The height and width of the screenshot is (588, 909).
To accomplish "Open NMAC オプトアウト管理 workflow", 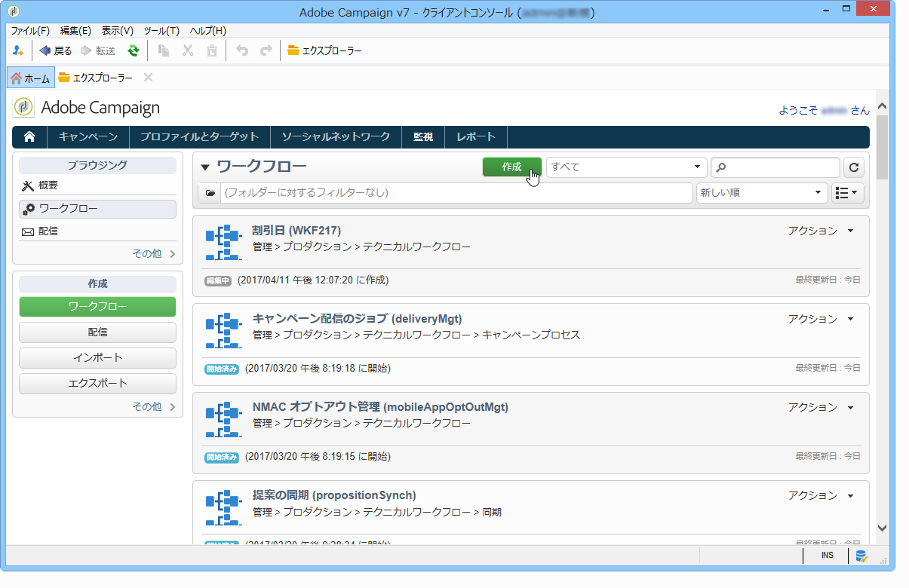I will click(x=380, y=407).
